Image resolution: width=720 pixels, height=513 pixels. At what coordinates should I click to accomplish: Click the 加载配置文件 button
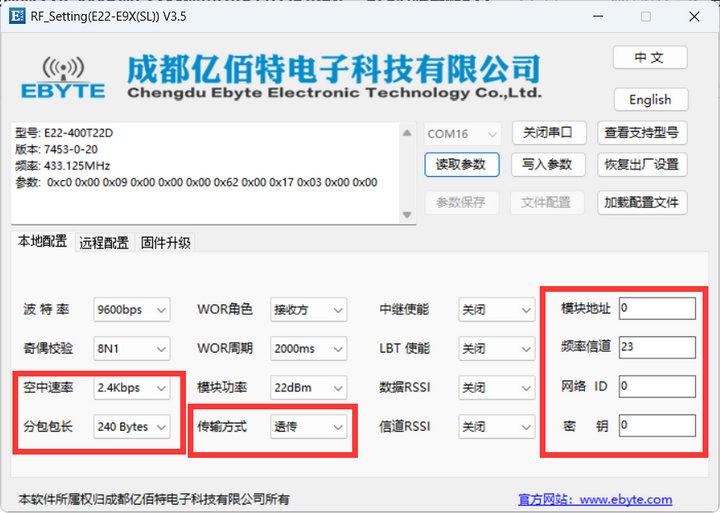pos(641,203)
